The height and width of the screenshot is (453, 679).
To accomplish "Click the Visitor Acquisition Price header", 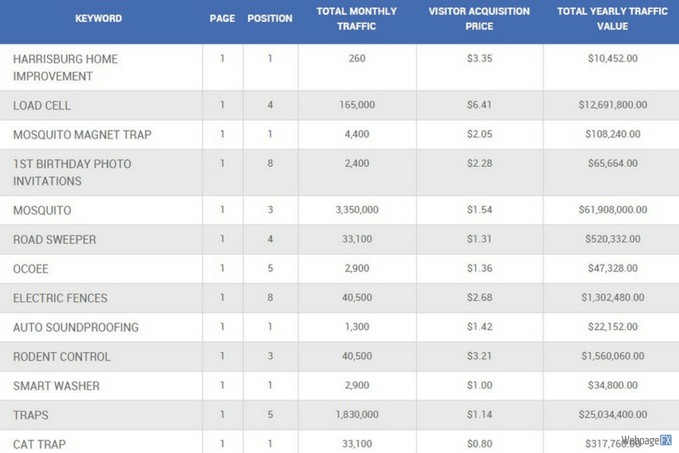I will pos(479,19).
